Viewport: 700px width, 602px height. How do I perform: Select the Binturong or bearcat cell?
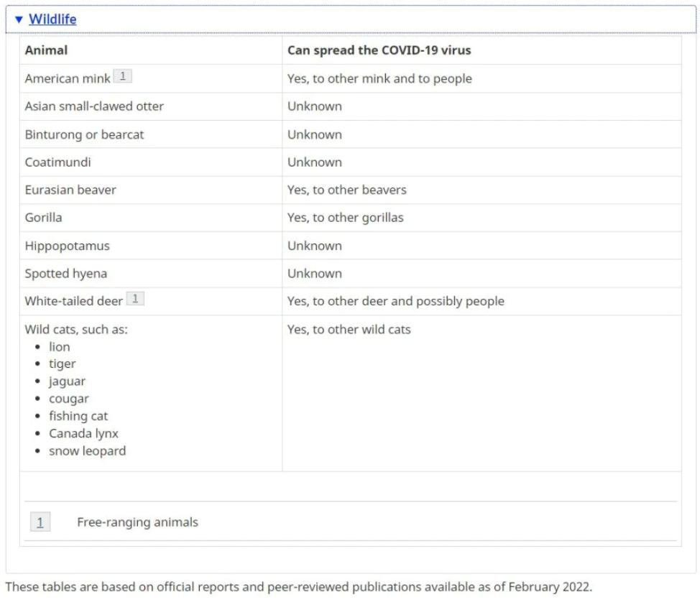pyautogui.click(x=151, y=134)
